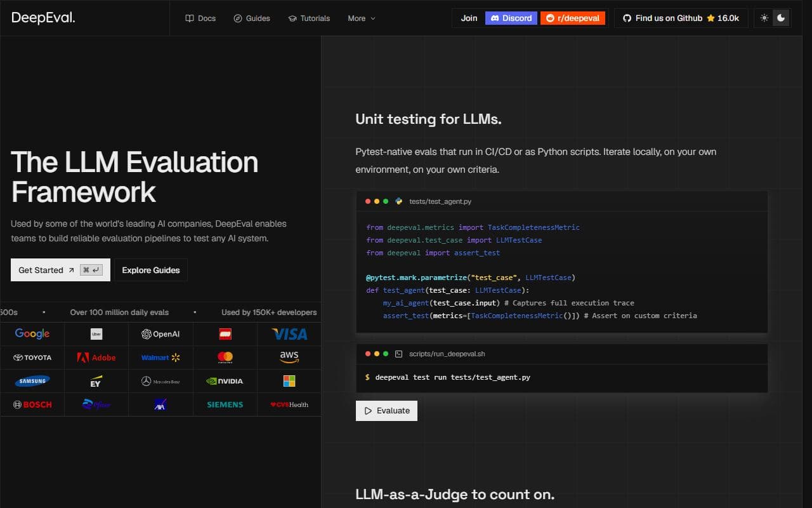The image size is (812, 508).
Task: Click "The LLM Evaluation Framework" headline
Action: (x=134, y=177)
